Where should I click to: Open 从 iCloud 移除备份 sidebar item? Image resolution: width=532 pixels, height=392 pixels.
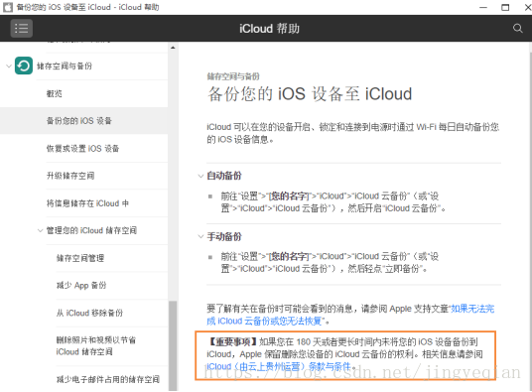89,313
